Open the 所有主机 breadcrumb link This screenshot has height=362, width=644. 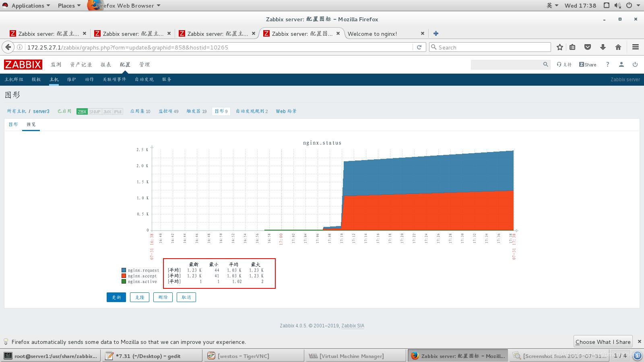(x=17, y=111)
